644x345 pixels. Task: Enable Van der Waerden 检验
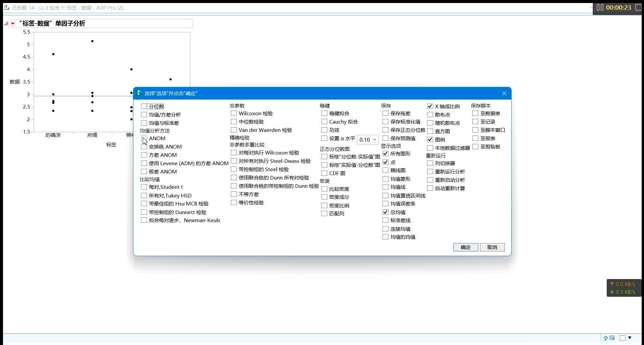point(234,130)
